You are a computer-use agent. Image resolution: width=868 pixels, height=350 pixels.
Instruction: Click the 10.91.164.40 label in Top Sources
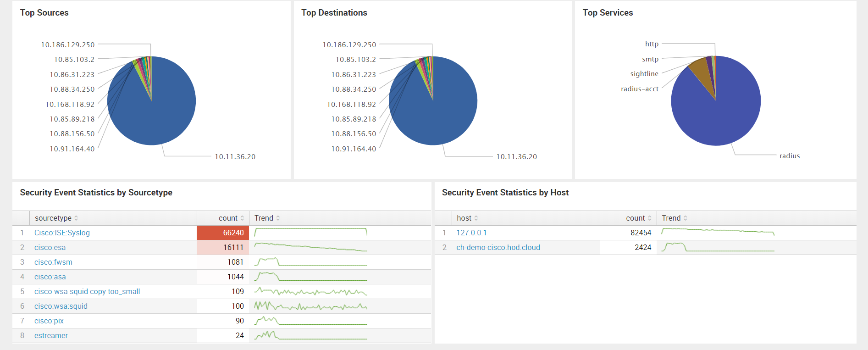point(72,149)
